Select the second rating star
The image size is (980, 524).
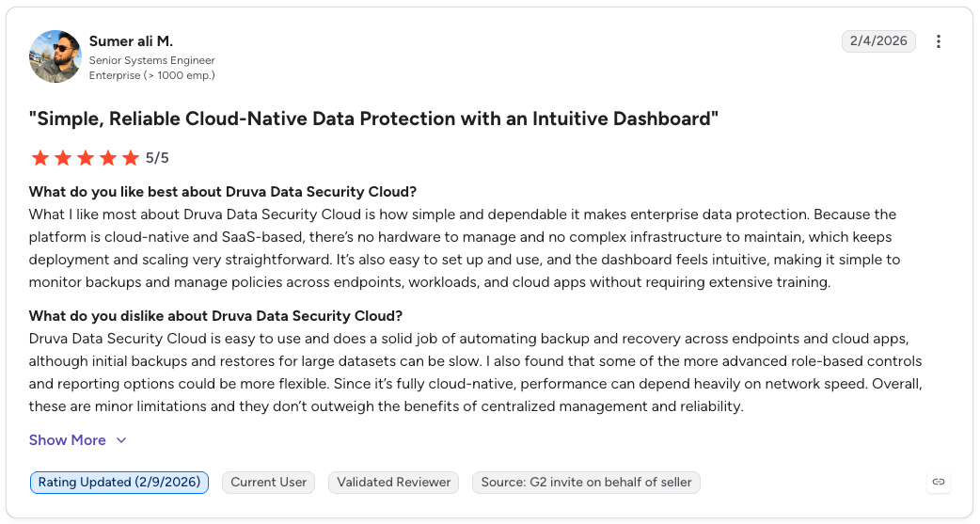point(63,157)
